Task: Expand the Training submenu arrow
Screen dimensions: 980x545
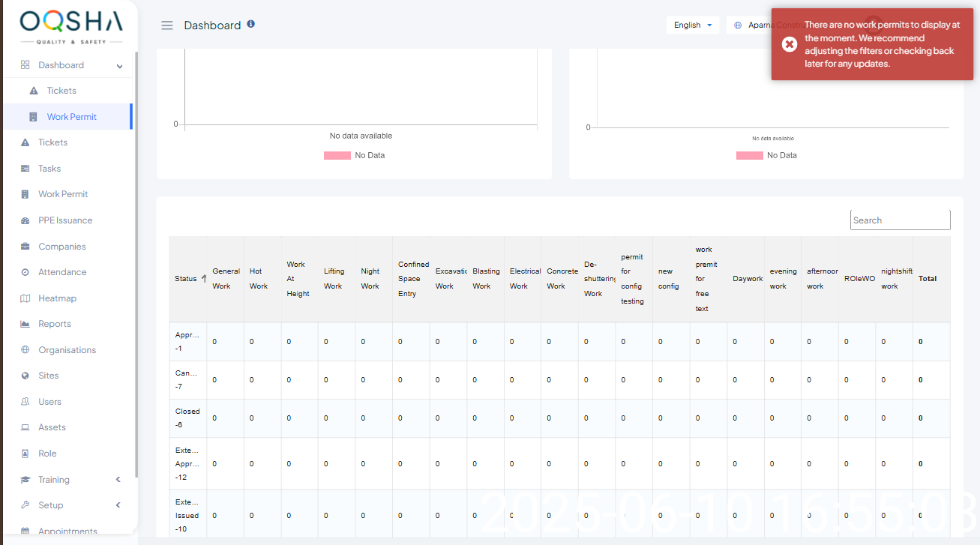Action: [118, 480]
